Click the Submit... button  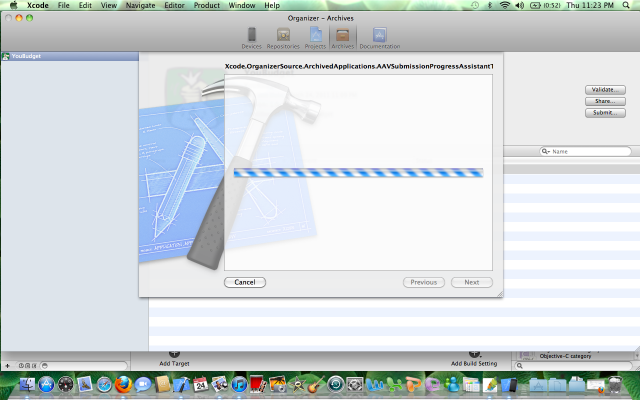tap(605, 112)
